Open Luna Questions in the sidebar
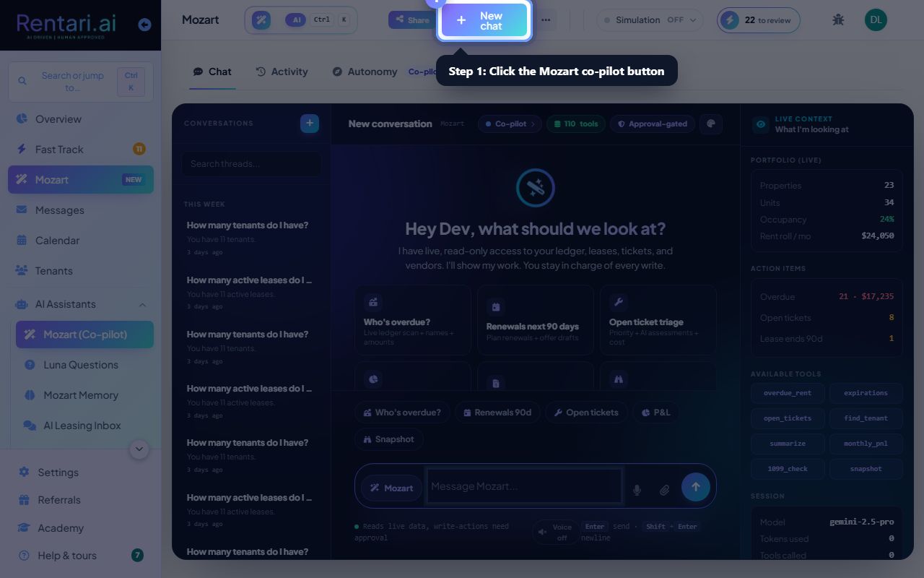Image resolution: width=924 pixels, height=578 pixels. click(x=84, y=365)
